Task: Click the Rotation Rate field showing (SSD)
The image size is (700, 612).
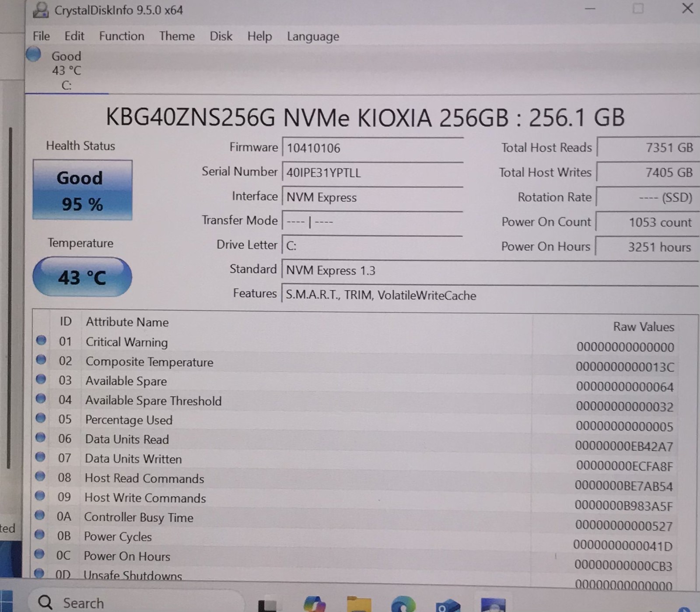Action: pos(648,197)
